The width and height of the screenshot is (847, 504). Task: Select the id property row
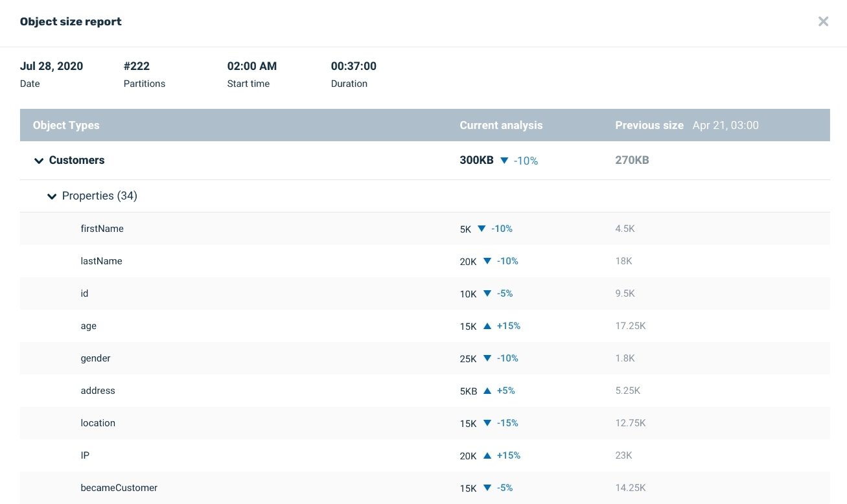(x=259, y=293)
